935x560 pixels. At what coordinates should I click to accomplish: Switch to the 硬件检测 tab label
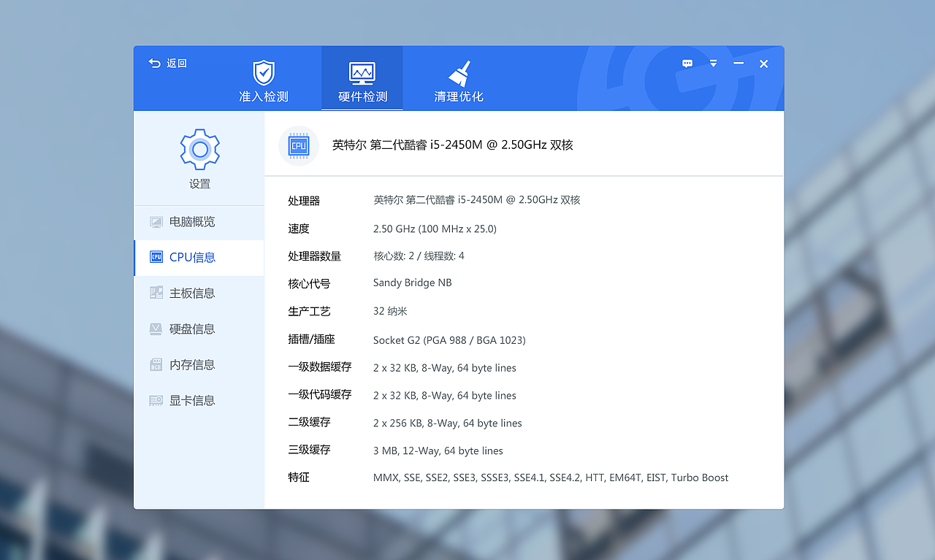pyautogui.click(x=362, y=96)
